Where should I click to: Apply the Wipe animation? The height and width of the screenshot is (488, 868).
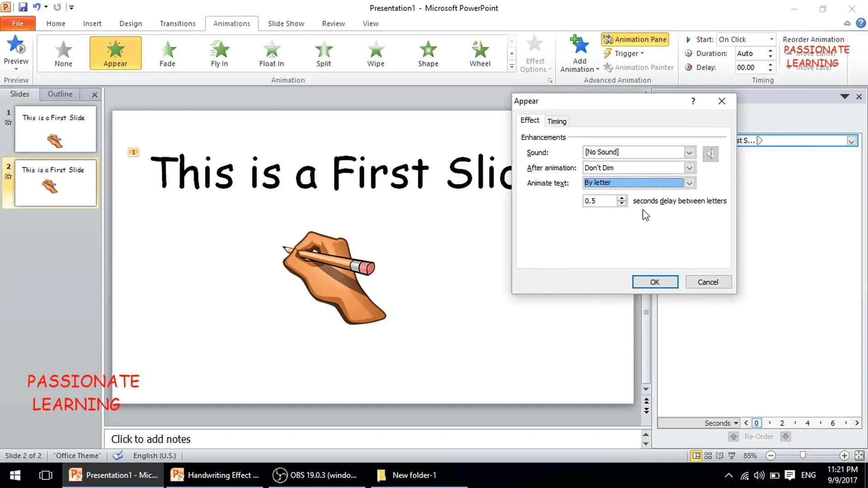(x=376, y=53)
